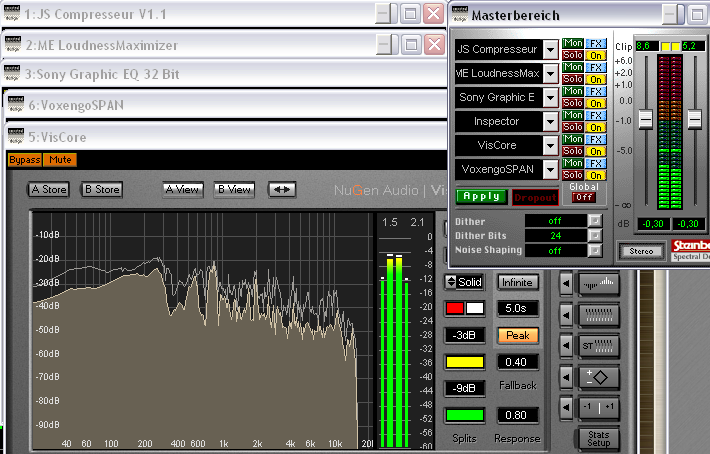The image size is (710, 454).
Task: Open FX editor for ME LoudnessMax slot
Action: [x=596, y=67]
